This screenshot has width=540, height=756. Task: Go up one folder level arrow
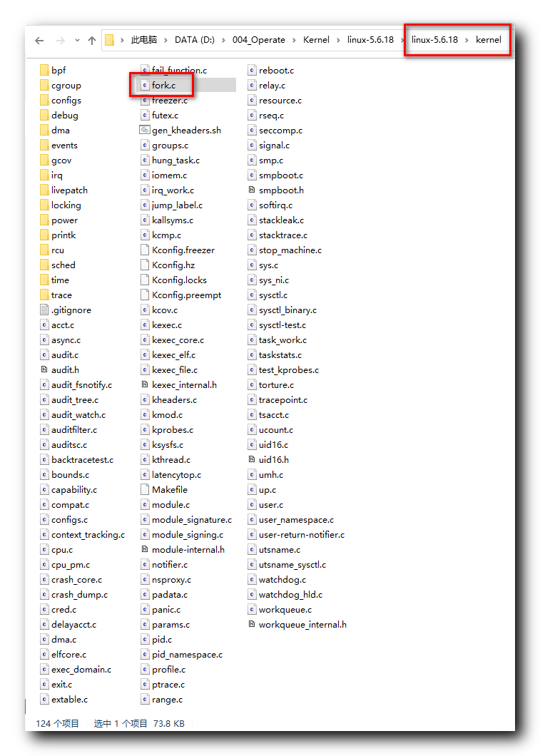point(92,41)
